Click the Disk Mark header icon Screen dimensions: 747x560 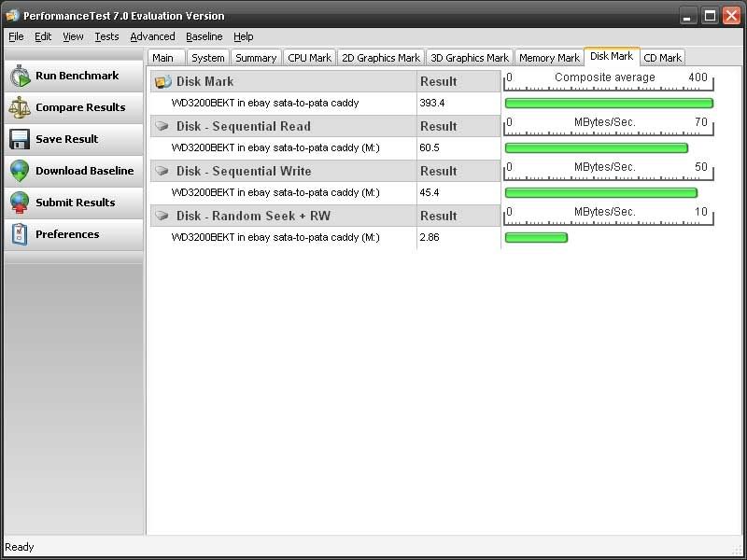click(162, 81)
